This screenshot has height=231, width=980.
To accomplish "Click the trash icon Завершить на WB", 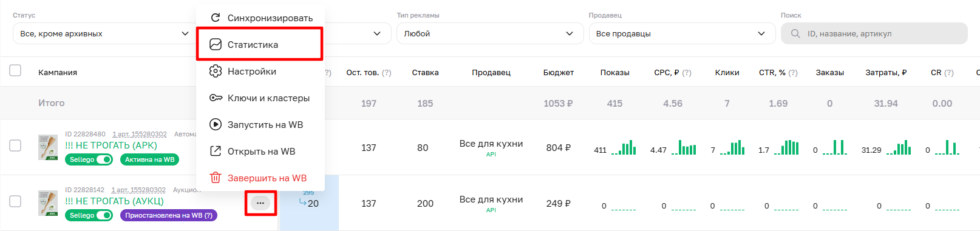I will pyautogui.click(x=216, y=178).
